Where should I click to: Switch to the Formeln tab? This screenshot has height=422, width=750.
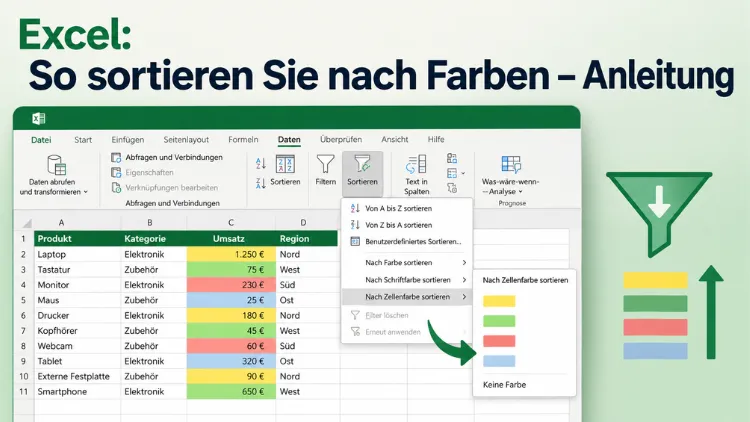(243, 140)
